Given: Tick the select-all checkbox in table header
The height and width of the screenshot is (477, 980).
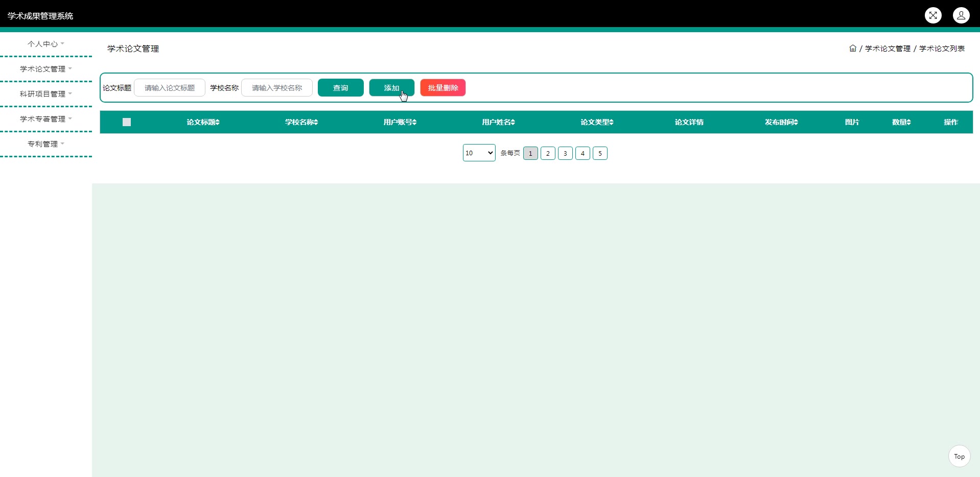Looking at the screenshot, I should 127,122.
